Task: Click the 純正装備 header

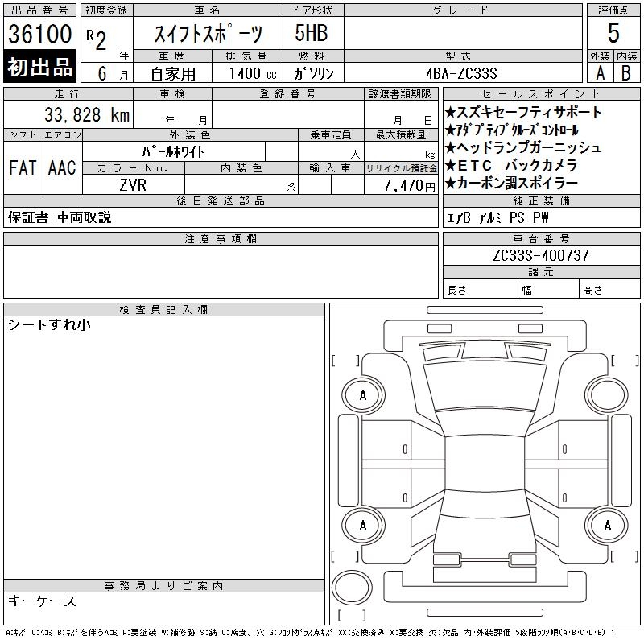Action: [541, 200]
